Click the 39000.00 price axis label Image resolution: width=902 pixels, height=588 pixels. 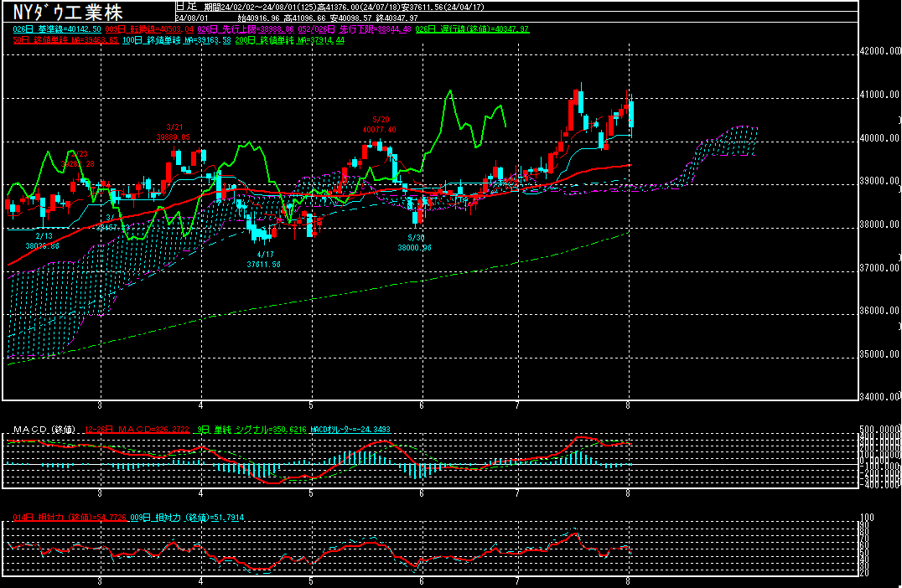(x=879, y=181)
